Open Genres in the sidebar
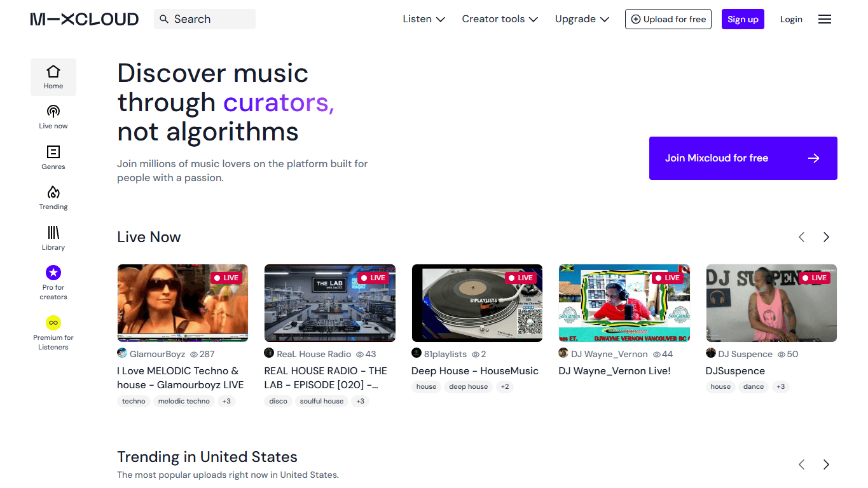 [x=53, y=158]
